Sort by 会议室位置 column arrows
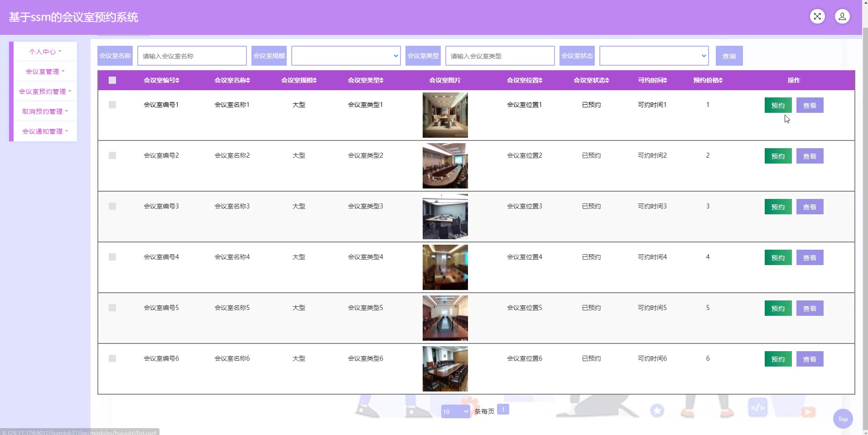This screenshot has height=435, width=868. coord(540,81)
